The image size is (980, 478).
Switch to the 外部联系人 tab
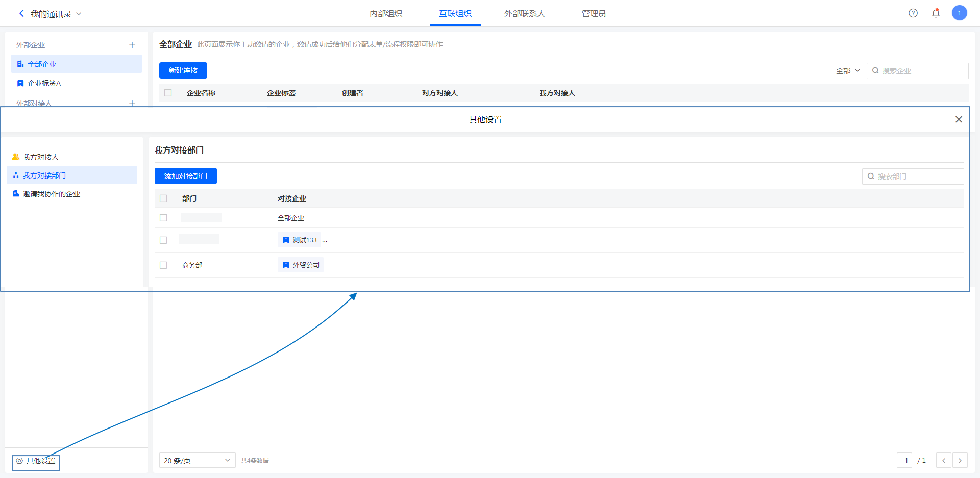coord(524,14)
